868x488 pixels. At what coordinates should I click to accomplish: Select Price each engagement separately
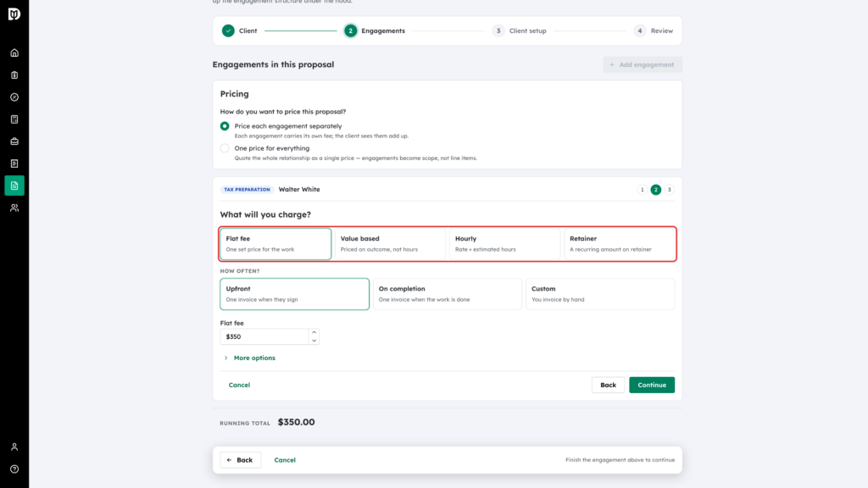tap(225, 126)
